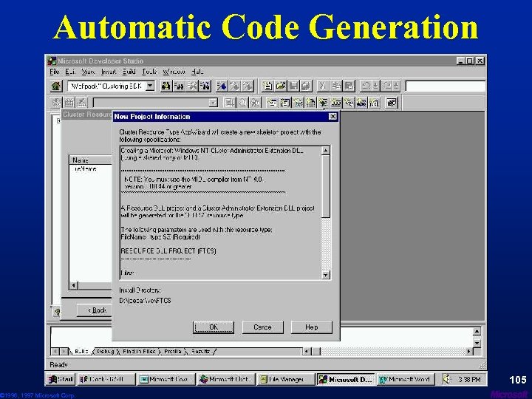The height and width of the screenshot is (399, 532).
Task: Click the project info vertical scroll thumb
Action: (x=325, y=186)
